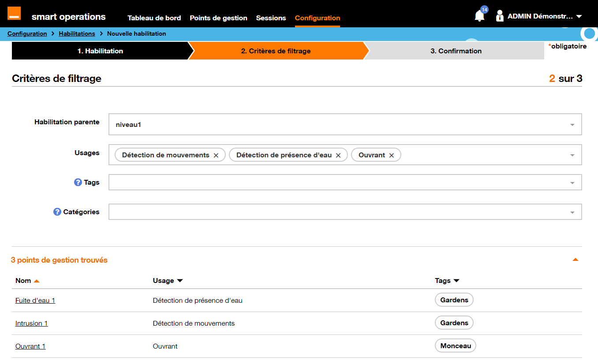Click the user profile icon
598x364 pixels.
[x=500, y=15]
